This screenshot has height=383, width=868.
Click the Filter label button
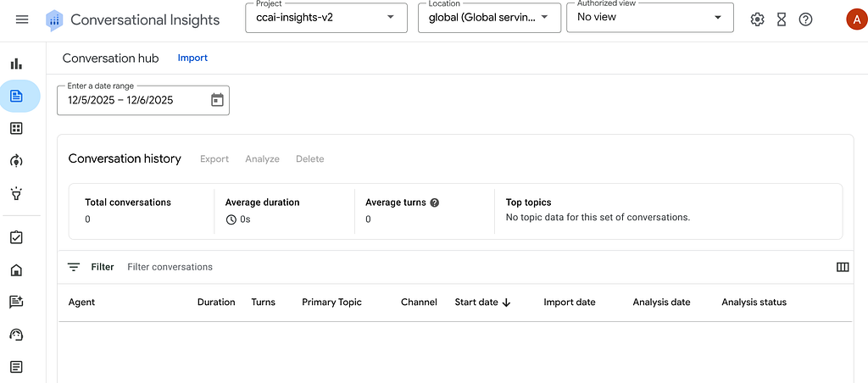tap(103, 267)
